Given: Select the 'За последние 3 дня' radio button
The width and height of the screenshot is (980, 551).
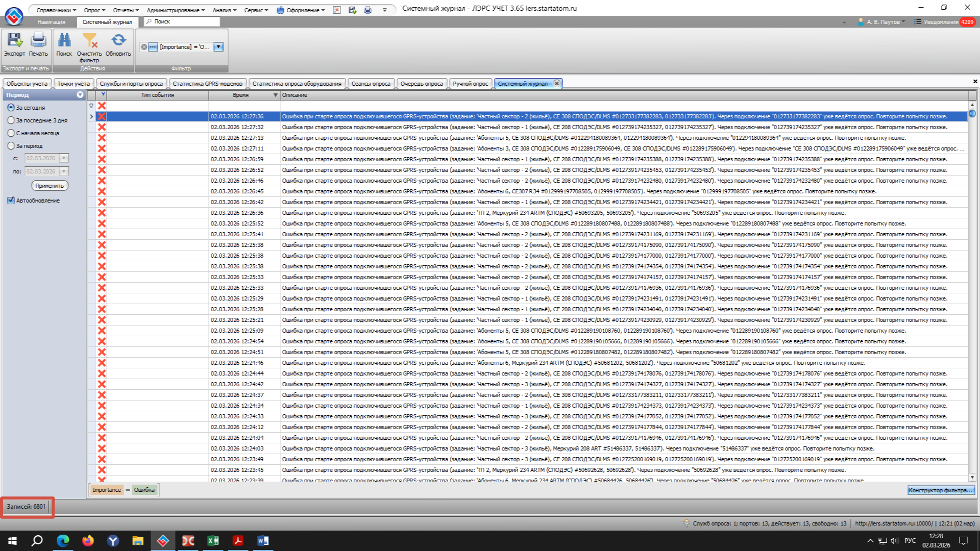Looking at the screenshot, I should coord(11,120).
